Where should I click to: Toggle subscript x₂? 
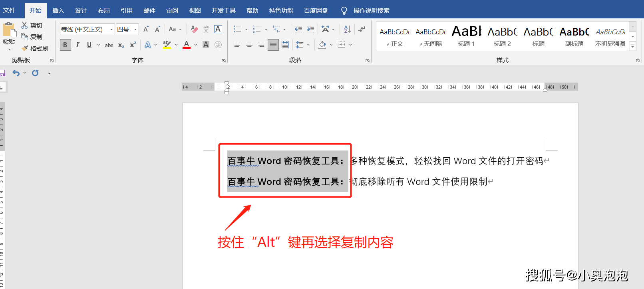[x=121, y=45]
